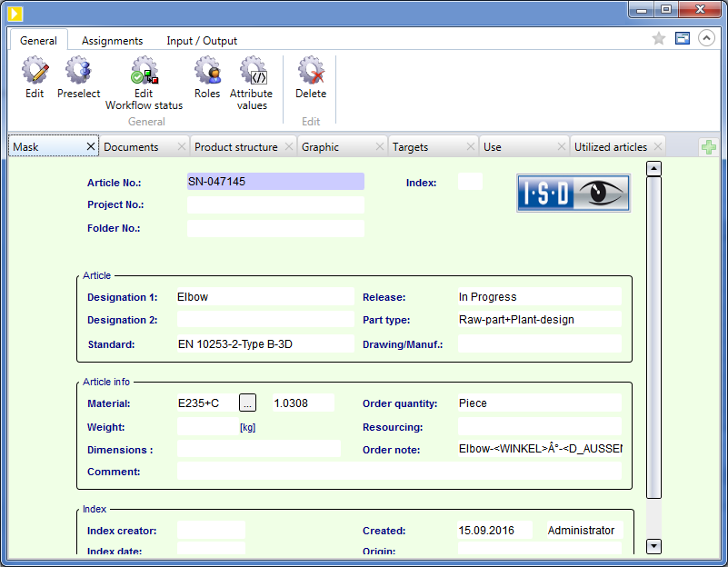Screen dimensions: 728x567
Task: Click the Designation 1 field with Elbow
Action: tap(264, 297)
